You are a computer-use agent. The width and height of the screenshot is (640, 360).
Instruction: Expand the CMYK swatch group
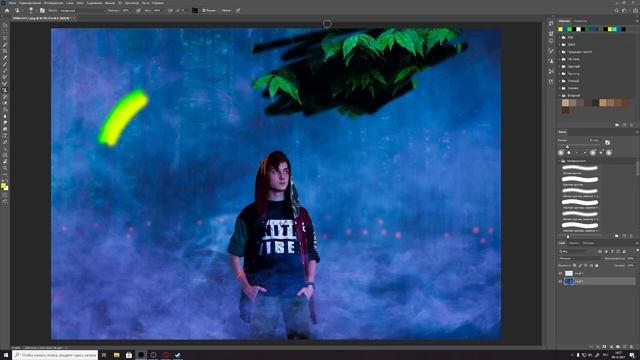[x=560, y=44]
